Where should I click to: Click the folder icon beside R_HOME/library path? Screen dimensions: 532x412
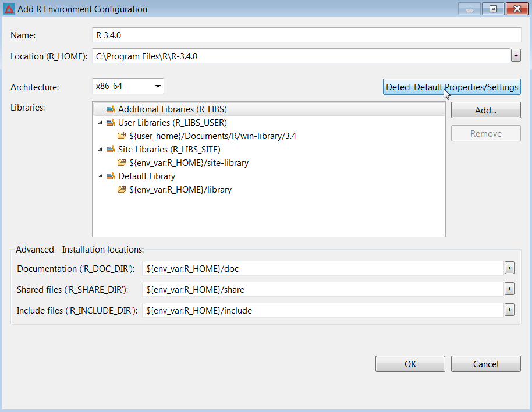tap(122, 190)
